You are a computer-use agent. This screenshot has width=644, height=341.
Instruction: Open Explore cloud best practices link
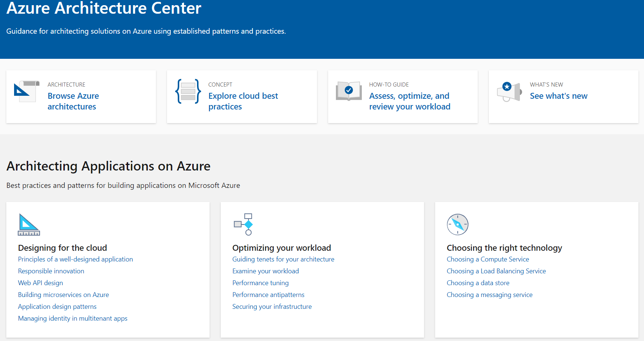243,101
